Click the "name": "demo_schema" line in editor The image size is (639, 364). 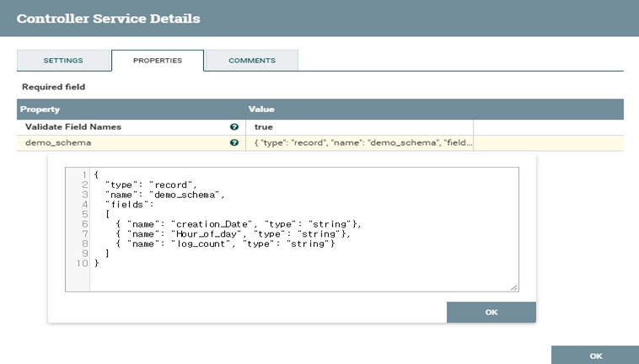click(x=165, y=194)
